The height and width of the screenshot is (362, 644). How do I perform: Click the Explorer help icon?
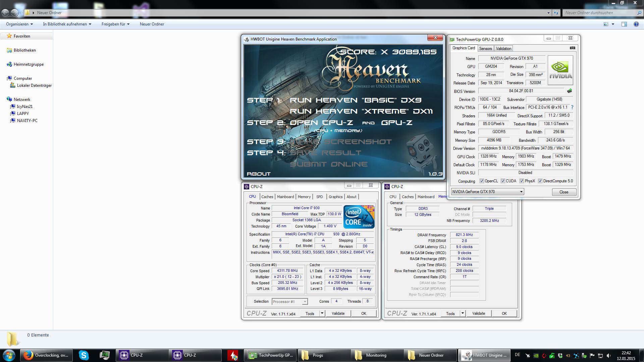pyautogui.click(x=636, y=24)
